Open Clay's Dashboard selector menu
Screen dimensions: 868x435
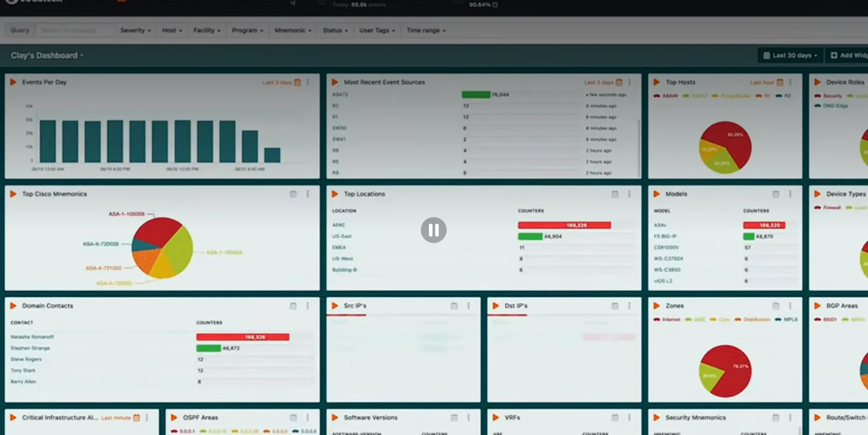pyautogui.click(x=47, y=55)
